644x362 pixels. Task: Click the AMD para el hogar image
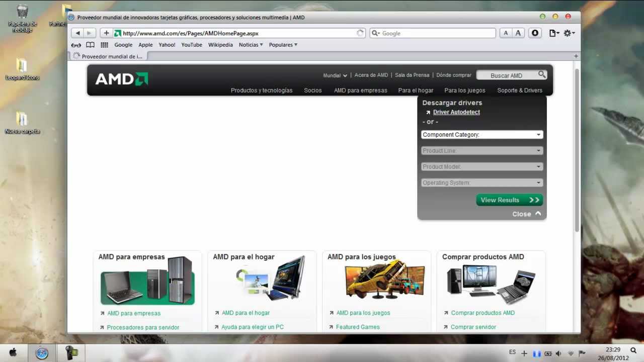[271, 278]
